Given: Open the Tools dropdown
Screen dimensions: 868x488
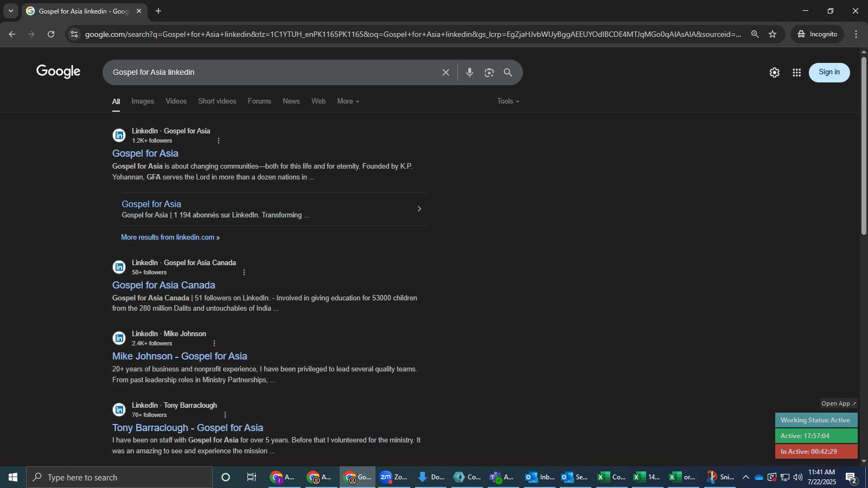Looking at the screenshot, I should click(508, 101).
